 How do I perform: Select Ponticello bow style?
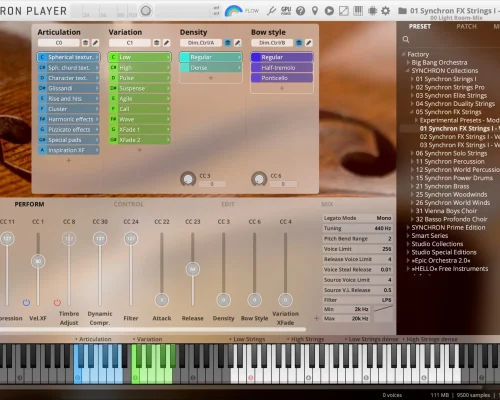[x=282, y=78]
